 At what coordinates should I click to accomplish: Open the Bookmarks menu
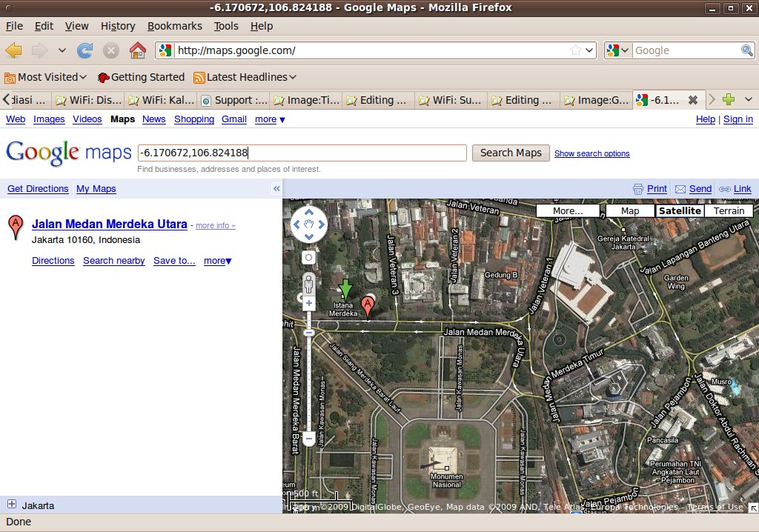point(174,26)
